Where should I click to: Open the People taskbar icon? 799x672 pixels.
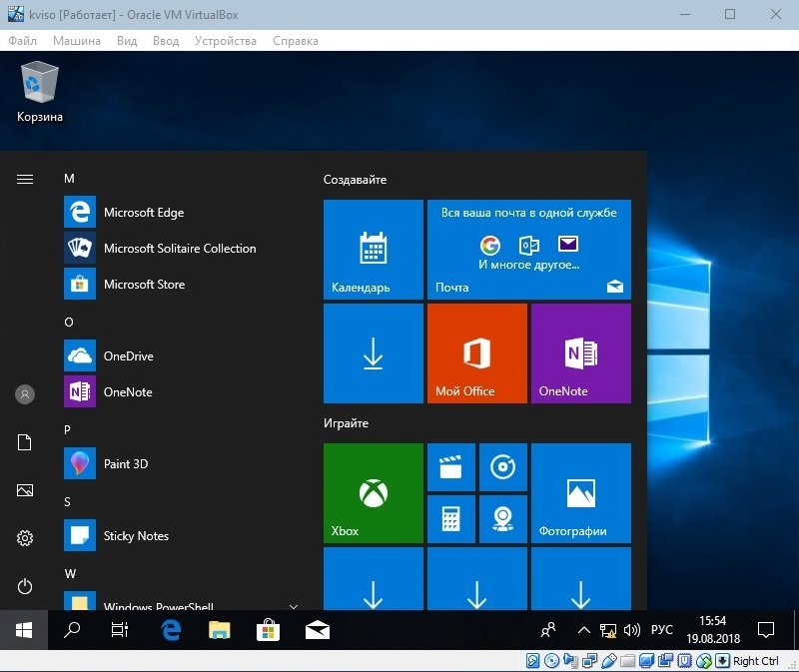pos(548,630)
